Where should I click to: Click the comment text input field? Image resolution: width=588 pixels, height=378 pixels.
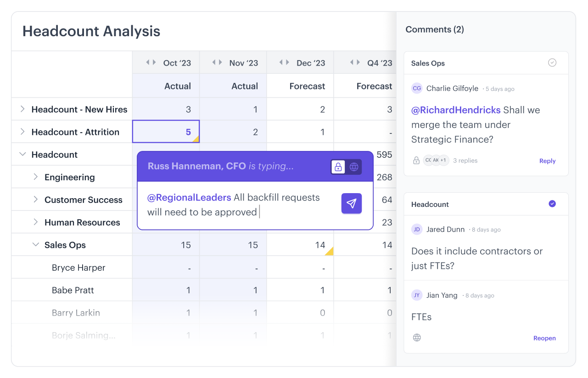click(x=239, y=205)
